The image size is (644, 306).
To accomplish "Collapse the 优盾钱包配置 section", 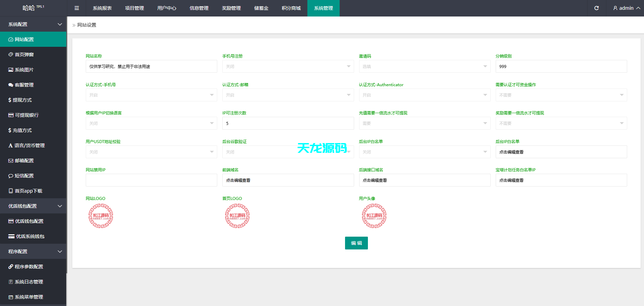I will tap(33, 206).
